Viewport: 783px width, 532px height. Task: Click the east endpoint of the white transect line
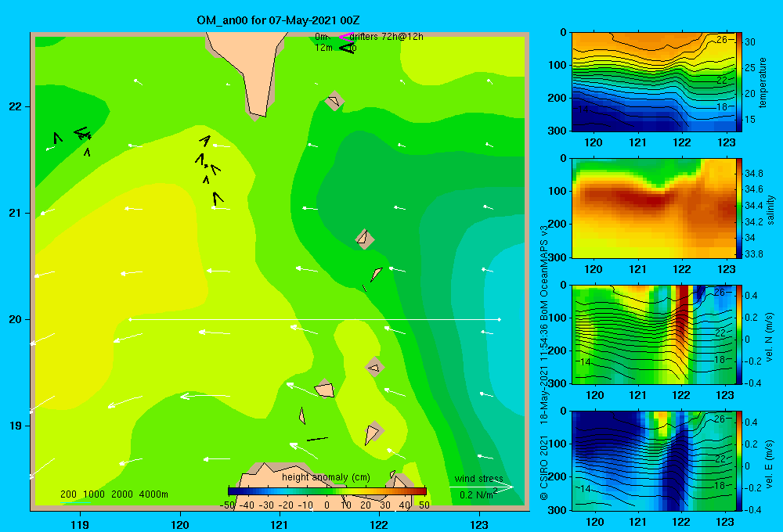[x=500, y=319]
